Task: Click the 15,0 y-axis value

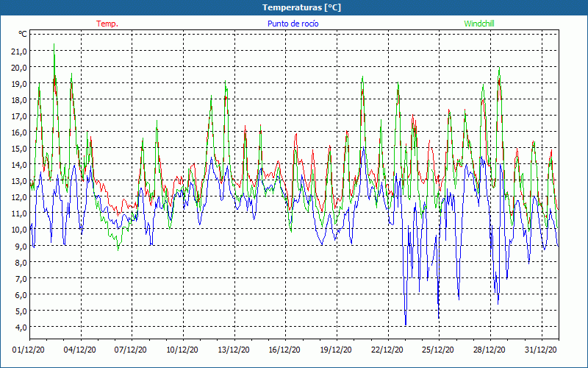Action: click(19, 149)
